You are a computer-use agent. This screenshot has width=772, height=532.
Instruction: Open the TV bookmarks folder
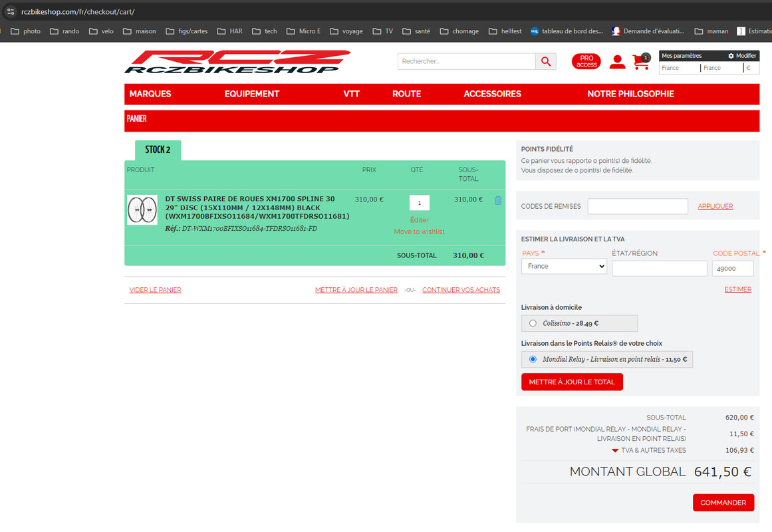point(382,31)
